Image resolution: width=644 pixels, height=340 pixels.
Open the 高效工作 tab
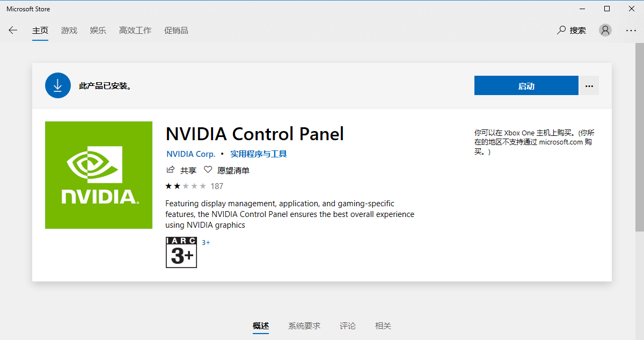point(135,31)
